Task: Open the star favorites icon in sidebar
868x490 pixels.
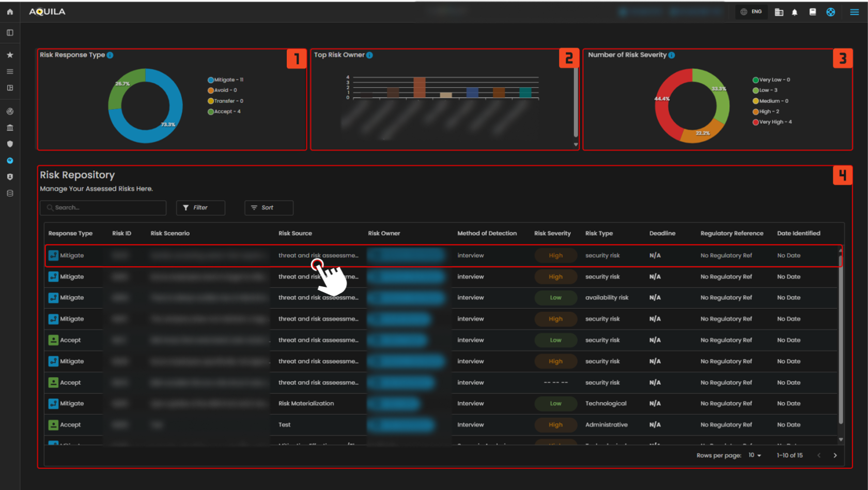Action: coord(10,55)
